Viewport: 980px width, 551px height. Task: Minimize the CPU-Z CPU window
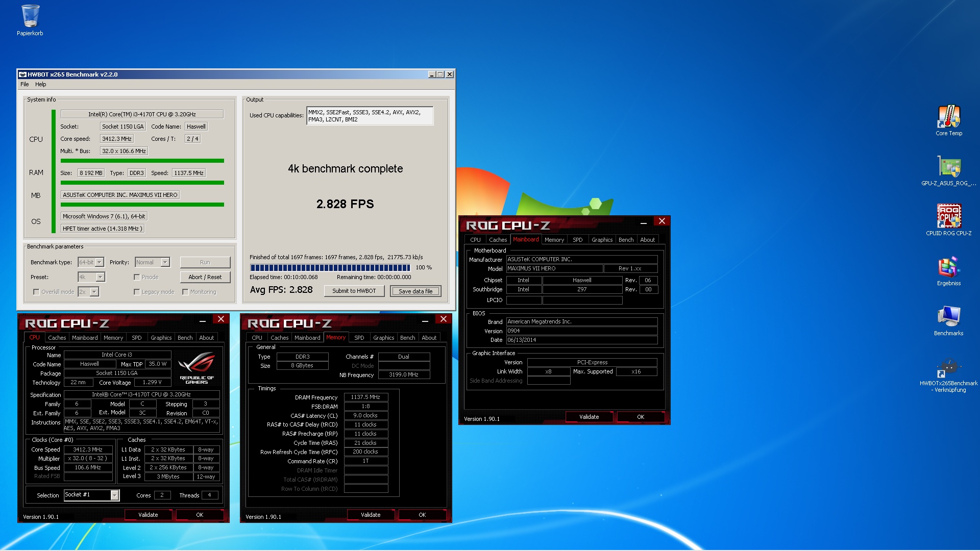point(203,319)
